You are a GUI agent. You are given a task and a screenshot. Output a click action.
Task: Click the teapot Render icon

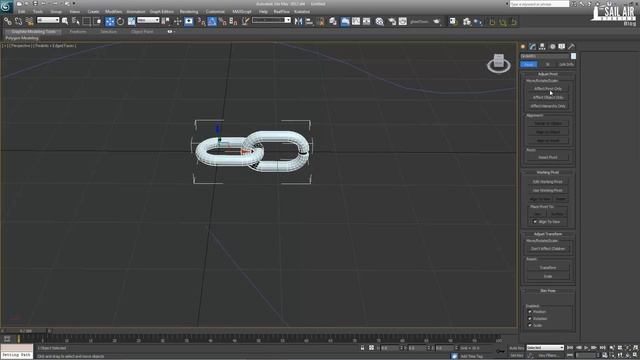point(437,21)
